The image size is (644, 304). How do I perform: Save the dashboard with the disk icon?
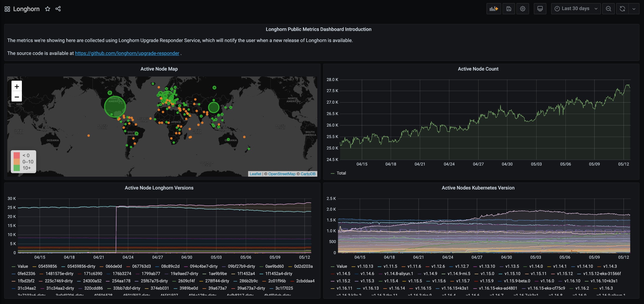[509, 9]
